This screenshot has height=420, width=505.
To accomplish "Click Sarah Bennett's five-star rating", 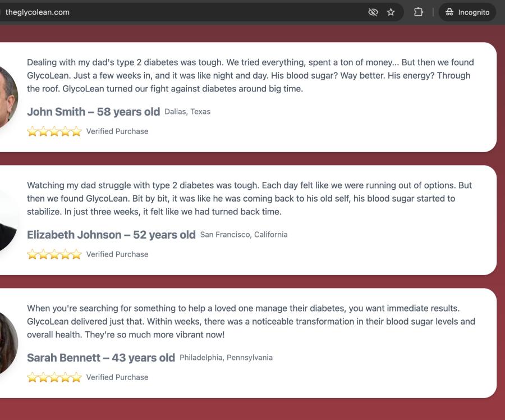I will [54, 377].
